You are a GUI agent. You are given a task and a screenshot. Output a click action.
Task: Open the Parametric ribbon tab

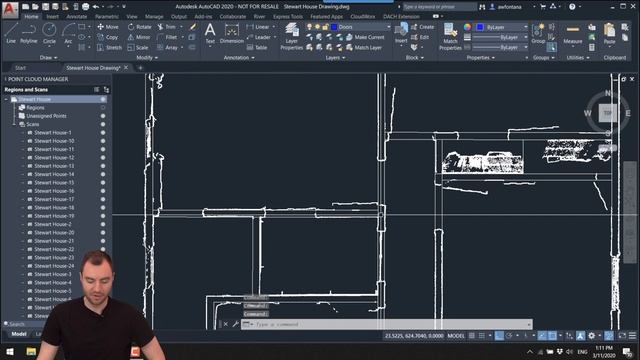[107, 17]
